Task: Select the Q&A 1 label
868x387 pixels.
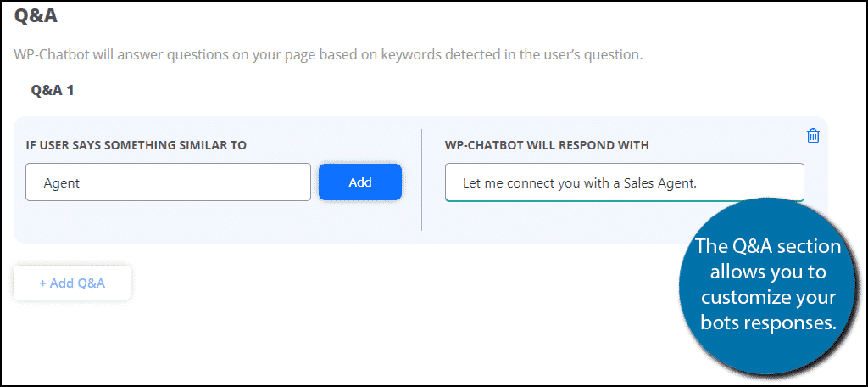Action: coord(53,90)
